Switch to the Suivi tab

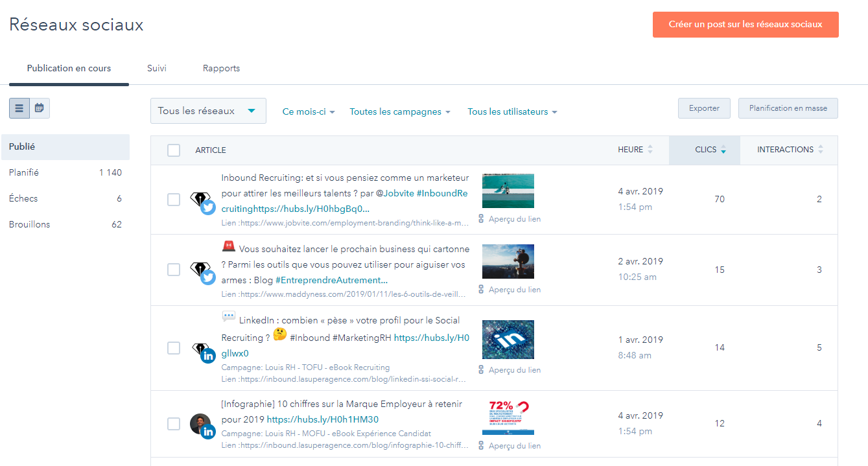click(157, 68)
